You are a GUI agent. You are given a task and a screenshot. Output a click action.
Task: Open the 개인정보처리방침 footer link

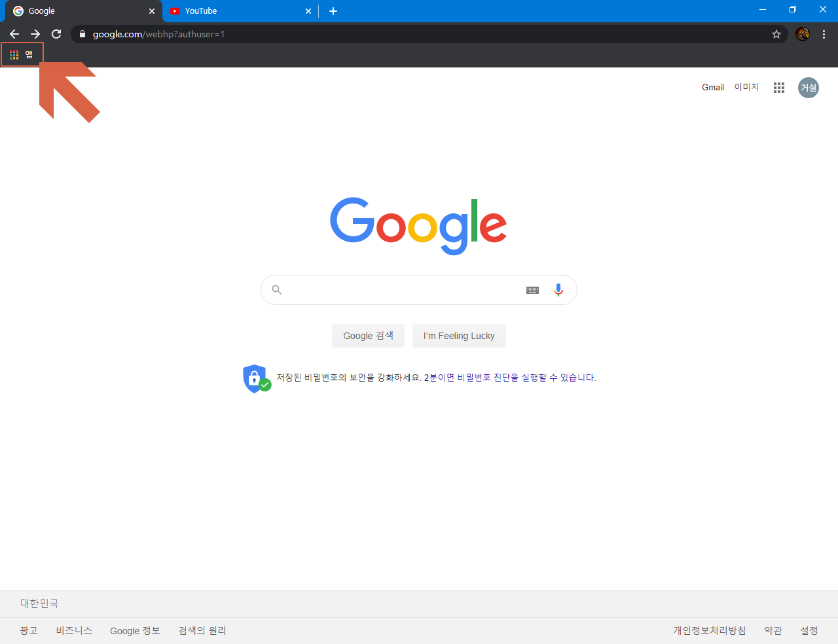[709, 630]
